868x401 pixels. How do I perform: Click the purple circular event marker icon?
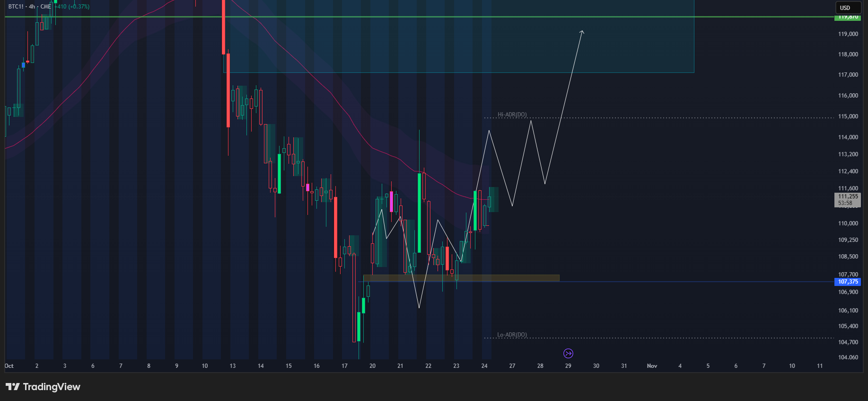pyautogui.click(x=568, y=353)
